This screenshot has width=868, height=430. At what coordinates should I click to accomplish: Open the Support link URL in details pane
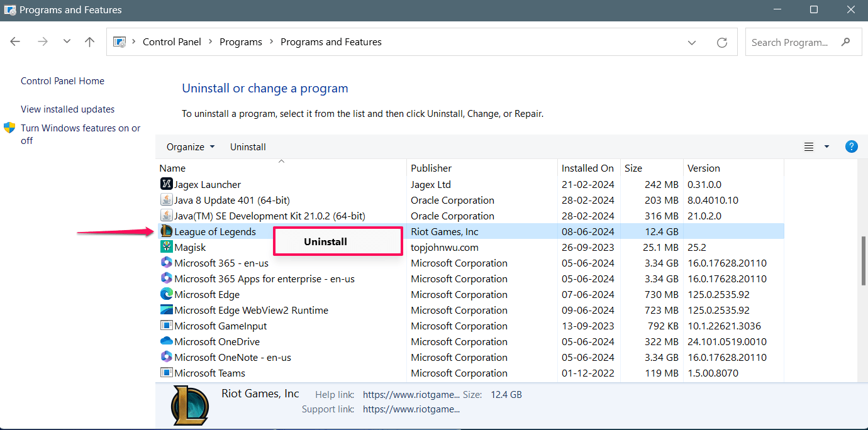(x=411, y=409)
